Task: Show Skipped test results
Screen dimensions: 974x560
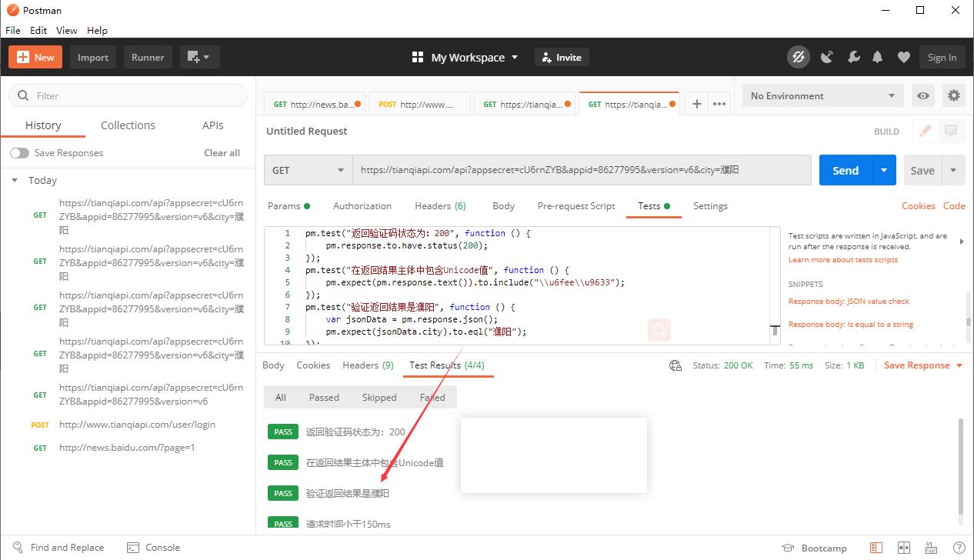Action: tap(379, 398)
